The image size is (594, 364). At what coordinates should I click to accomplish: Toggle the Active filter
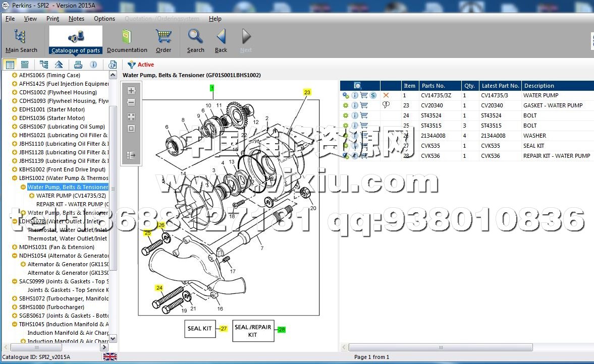coord(141,65)
